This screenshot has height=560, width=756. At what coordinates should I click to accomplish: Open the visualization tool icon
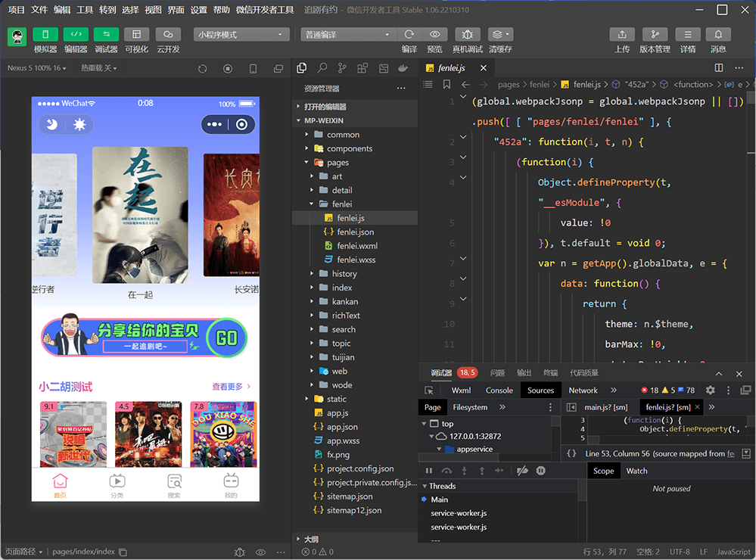click(136, 35)
